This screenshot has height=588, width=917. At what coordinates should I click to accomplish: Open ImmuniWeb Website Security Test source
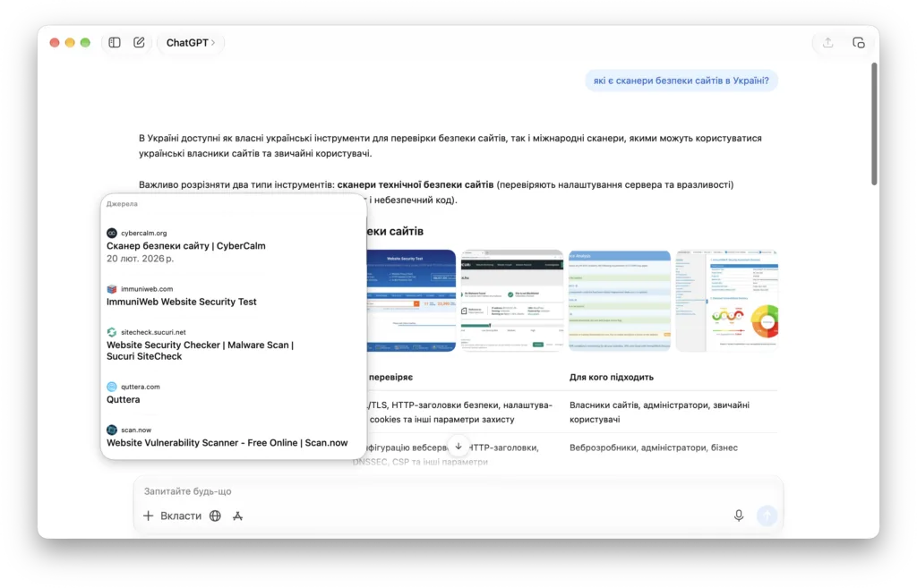click(x=181, y=303)
